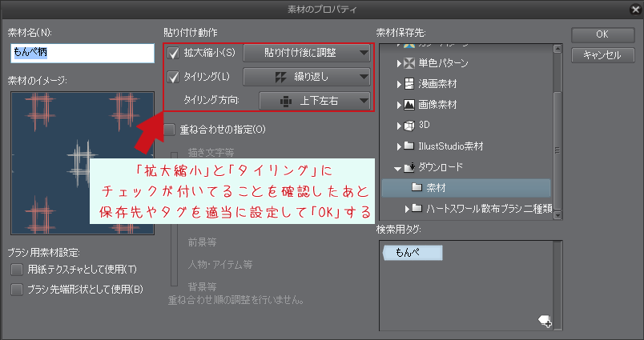This screenshot has width=644, height=340.
Task: Click the 画像素材 tree label
Action: 437,105
